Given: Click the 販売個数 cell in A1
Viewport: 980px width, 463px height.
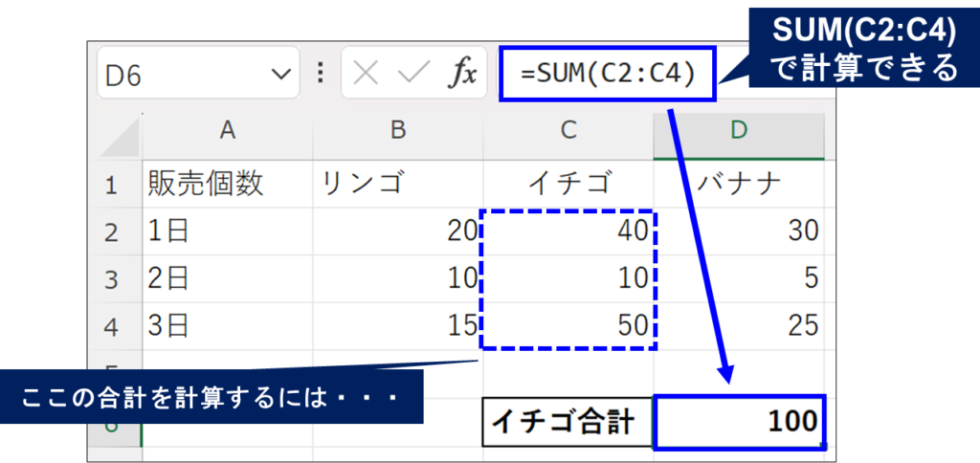Looking at the screenshot, I should (x=227, y=184).
